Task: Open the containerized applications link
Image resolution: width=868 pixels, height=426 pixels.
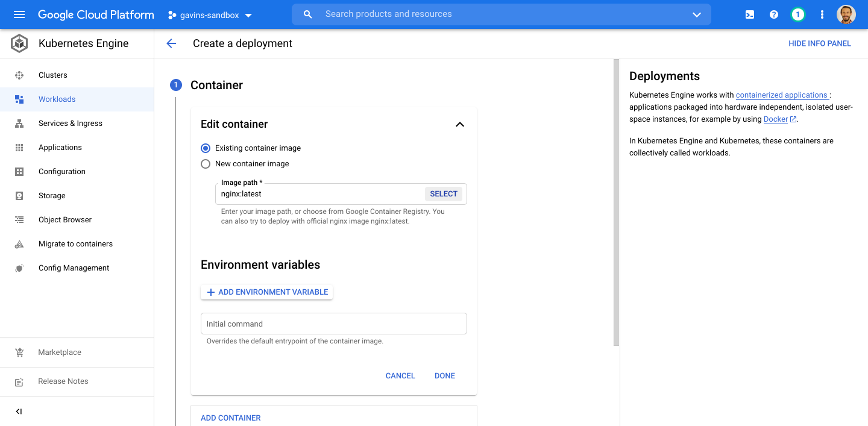Action: pos(782,95)
